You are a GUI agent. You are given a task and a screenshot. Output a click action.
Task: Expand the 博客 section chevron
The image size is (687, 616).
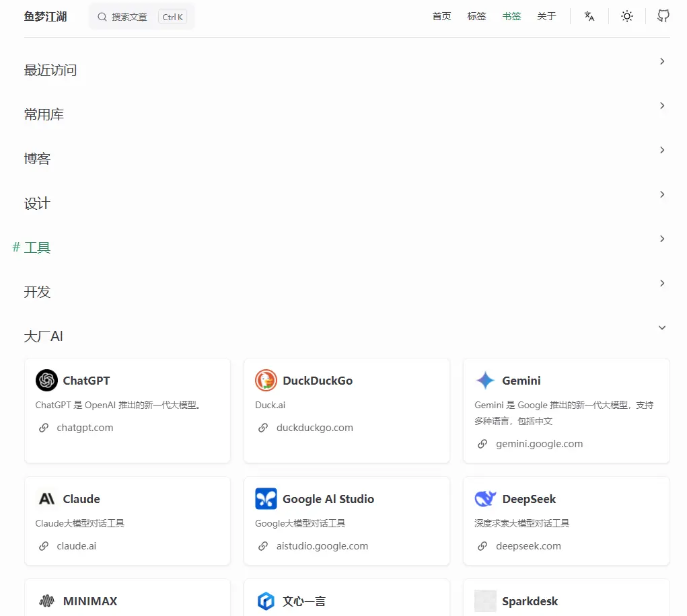pos(662,150)
